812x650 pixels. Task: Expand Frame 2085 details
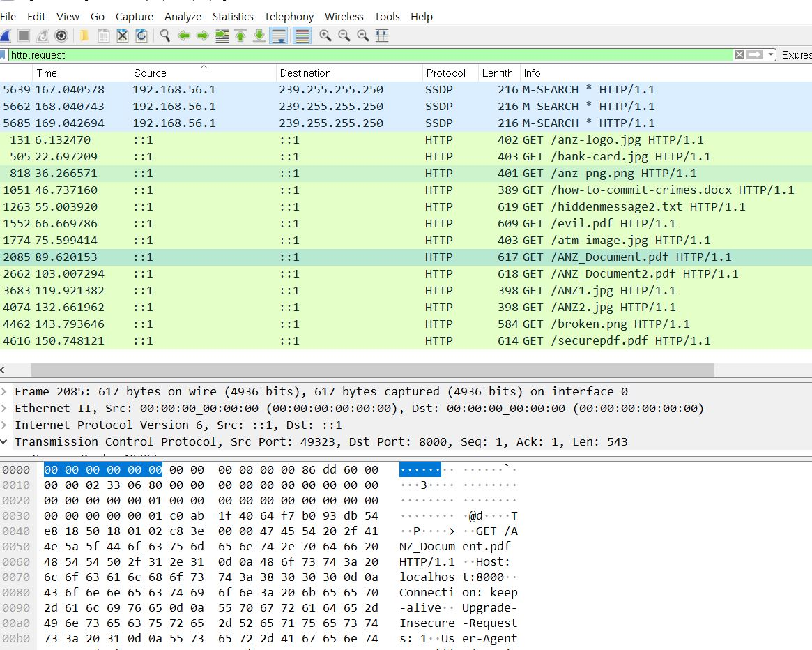point(4,391)
